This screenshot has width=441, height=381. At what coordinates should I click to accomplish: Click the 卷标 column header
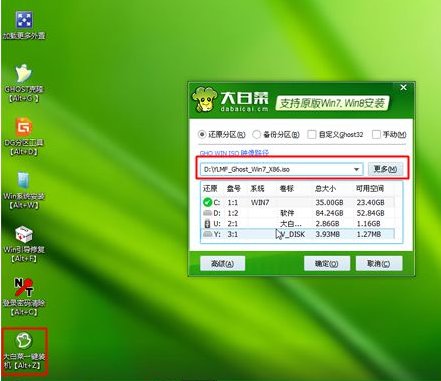(x=287, y=188)
